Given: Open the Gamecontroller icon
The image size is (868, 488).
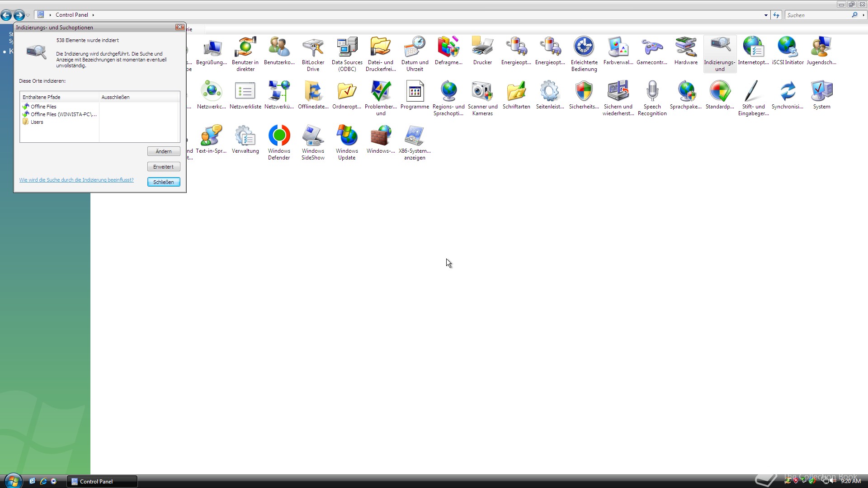Looking at the screenshot, I should tap(652, 51).
